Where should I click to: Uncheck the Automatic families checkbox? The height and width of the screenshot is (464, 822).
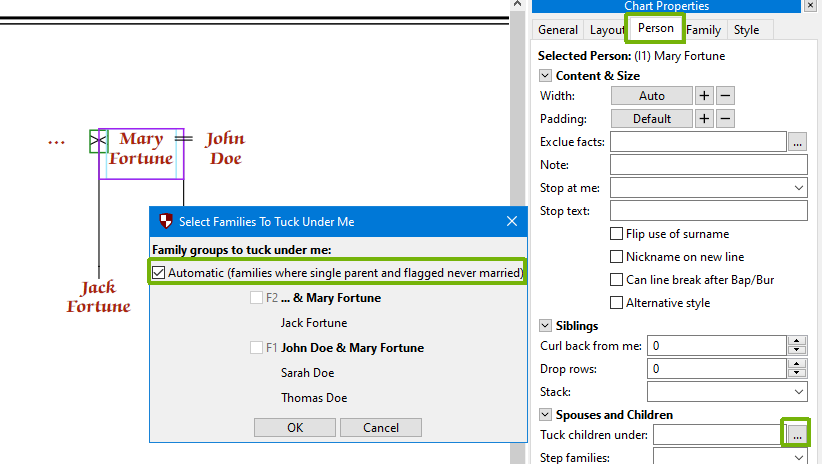[159, 272]
